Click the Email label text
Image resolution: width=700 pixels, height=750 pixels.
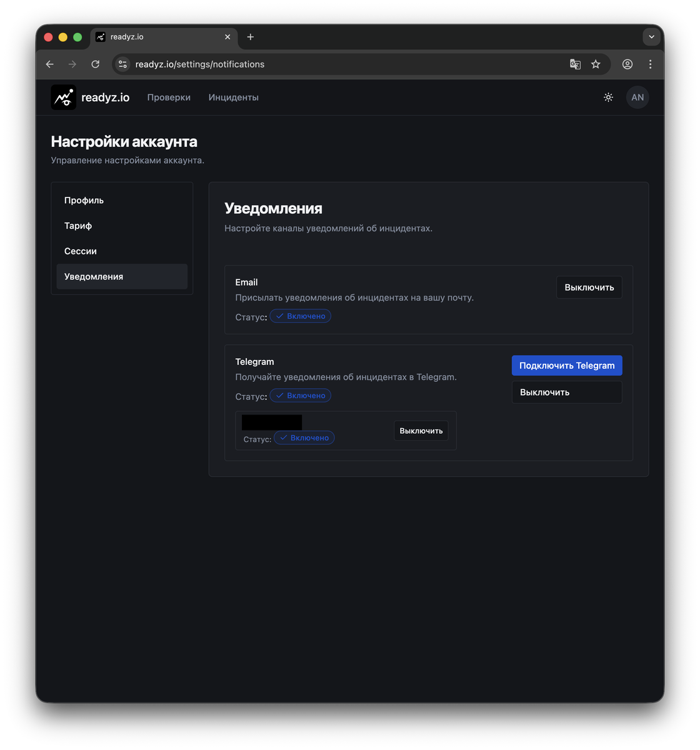[247, 282]
